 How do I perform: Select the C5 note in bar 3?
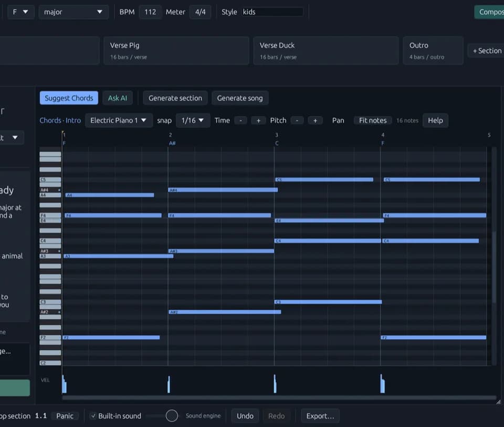pyautogui.click(x=324, y=180)
